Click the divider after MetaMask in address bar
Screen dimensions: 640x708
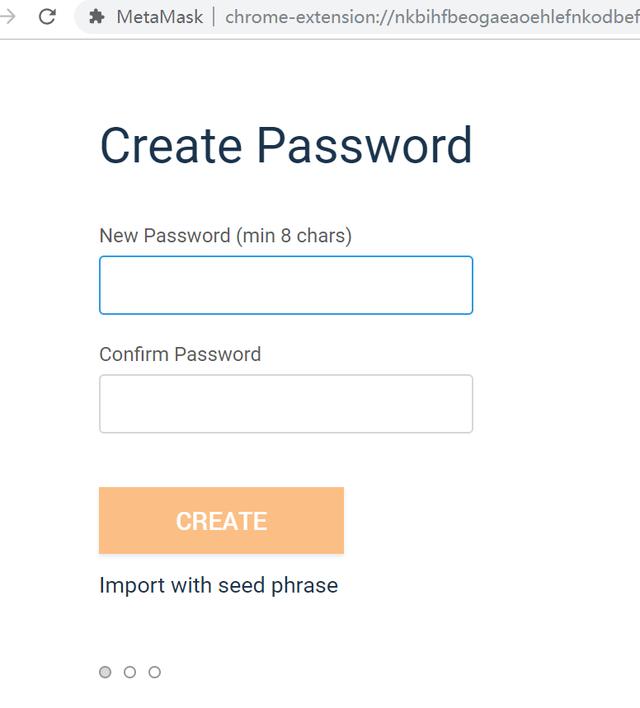(x=214, y=17)
